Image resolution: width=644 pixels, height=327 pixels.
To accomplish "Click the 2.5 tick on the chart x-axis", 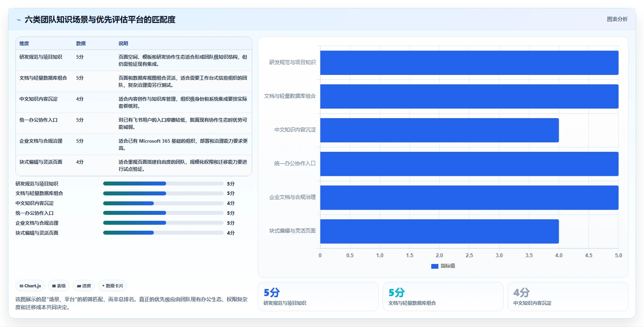I will coord(469,255).
